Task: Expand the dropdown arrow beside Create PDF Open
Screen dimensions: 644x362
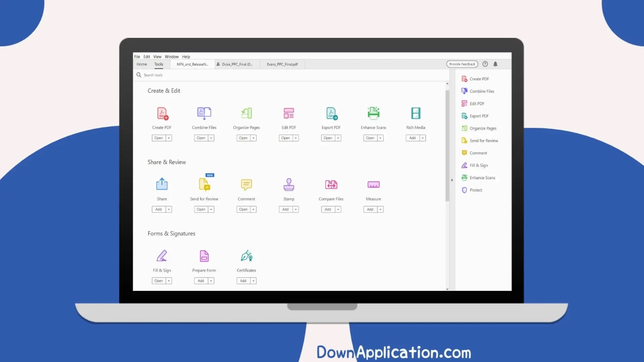Action: pos(169,138)
